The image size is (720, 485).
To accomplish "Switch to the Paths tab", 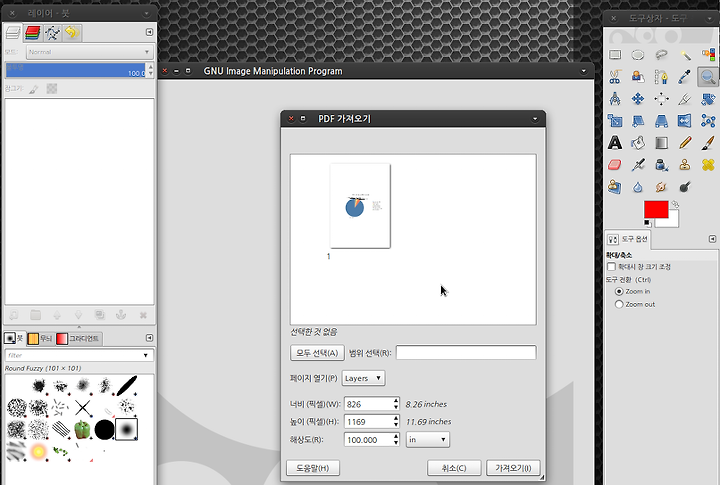I will tap(52, 33).
